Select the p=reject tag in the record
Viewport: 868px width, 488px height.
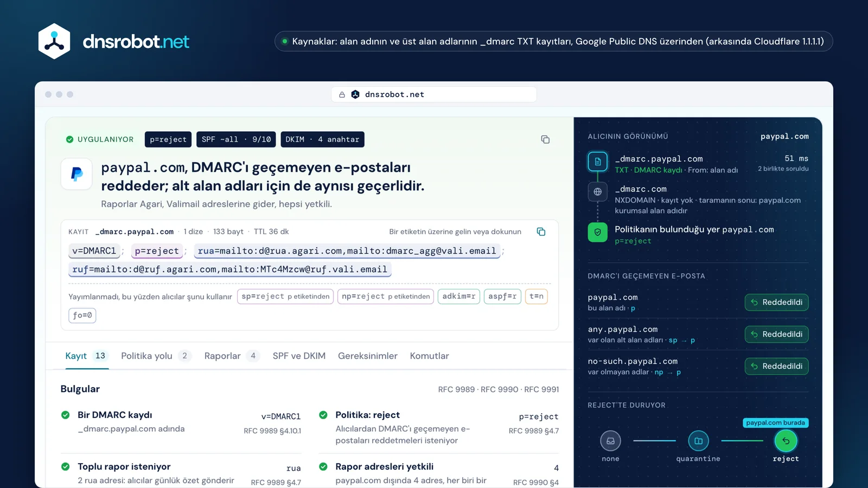tap(157, 251)
